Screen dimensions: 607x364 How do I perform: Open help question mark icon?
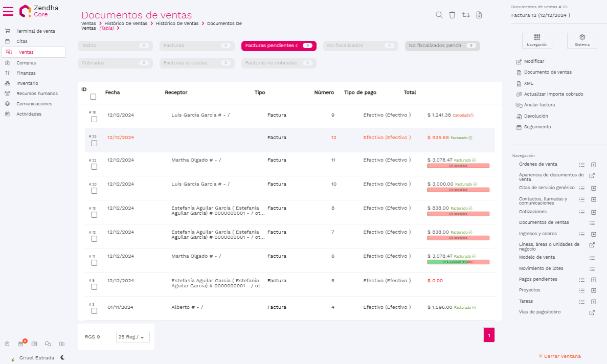7,344
